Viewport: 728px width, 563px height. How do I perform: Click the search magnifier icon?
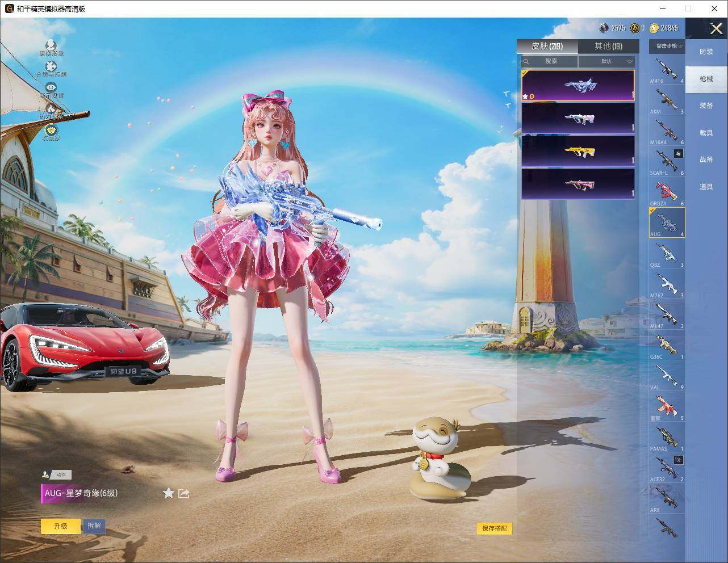tap(526, 61)
